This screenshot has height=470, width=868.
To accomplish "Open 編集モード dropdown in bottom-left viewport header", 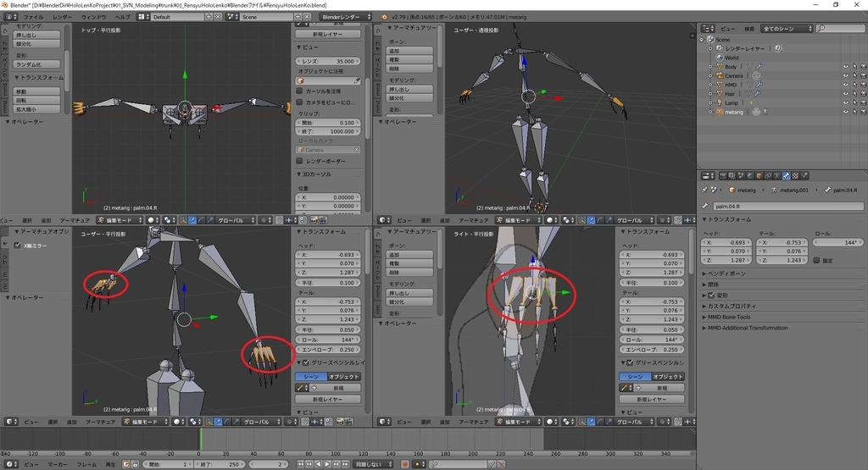I will click(x=146, y=422).
